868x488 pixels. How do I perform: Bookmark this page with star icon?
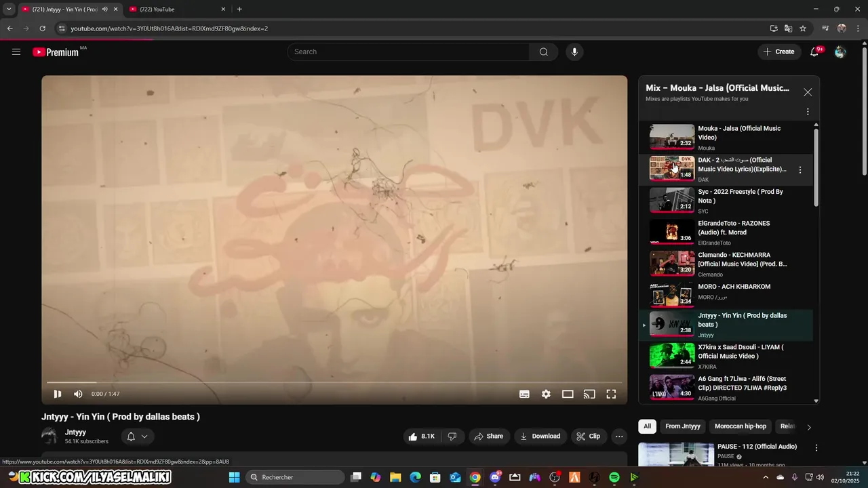coord(803,28)
